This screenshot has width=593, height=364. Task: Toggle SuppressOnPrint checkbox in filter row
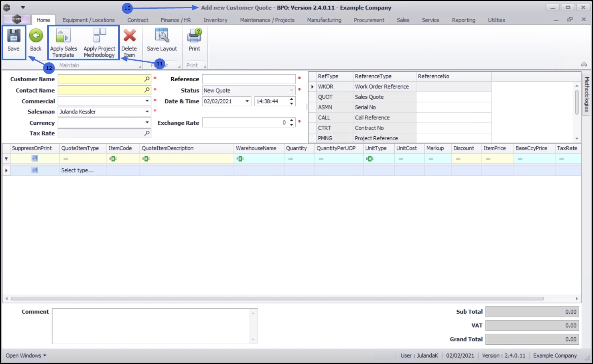[x=35, y=158]
